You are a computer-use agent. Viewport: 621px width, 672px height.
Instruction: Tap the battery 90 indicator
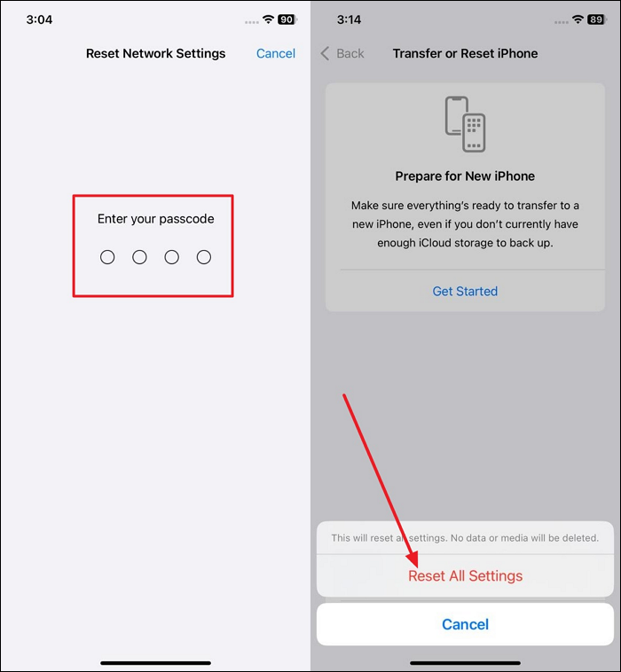click(287, 20)
